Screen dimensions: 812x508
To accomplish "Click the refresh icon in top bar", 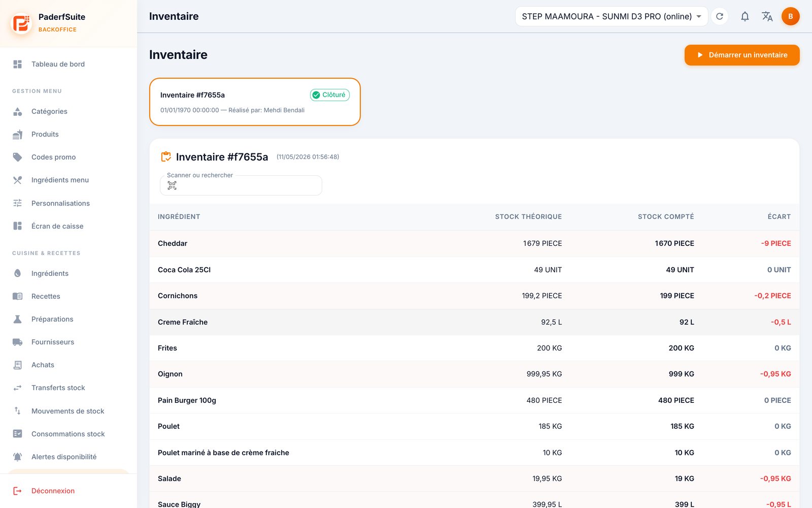I will pyautogui.click(x=720, y=16).
